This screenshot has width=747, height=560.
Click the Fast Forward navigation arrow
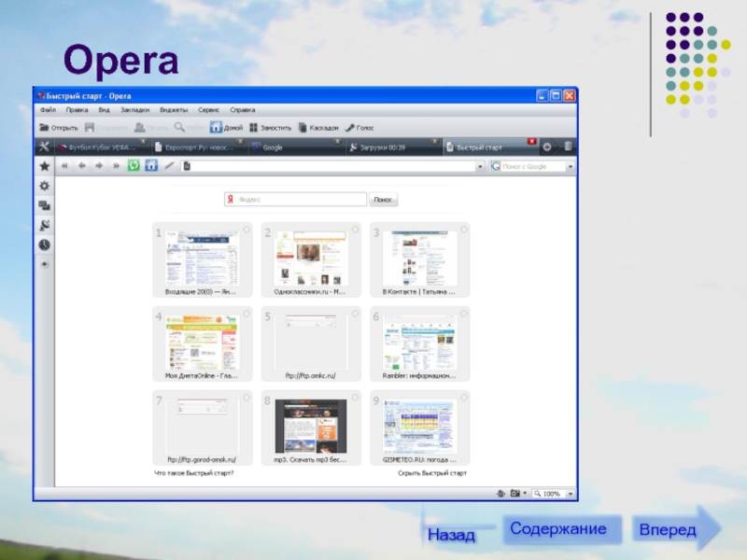116,166
